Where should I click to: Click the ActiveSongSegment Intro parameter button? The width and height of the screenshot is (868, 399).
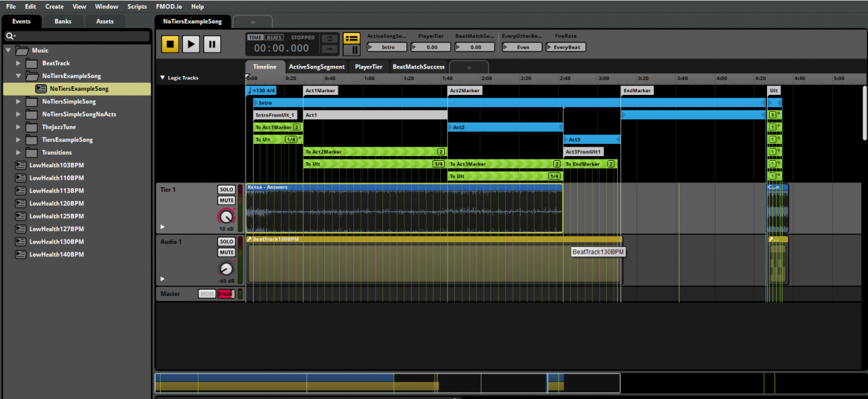pos(387,47)
